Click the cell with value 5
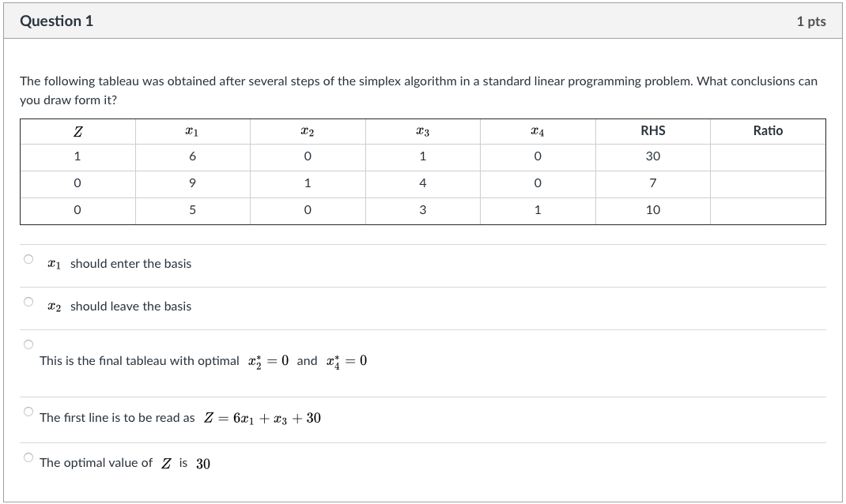This screenshot has height=504, width=846. pyautogui.click(x=192, y=209)
